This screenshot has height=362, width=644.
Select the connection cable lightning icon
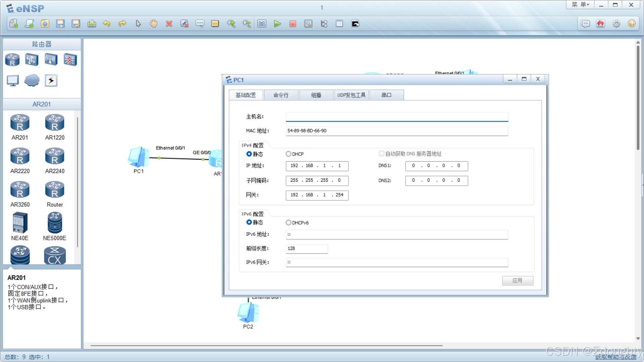pyautogui.click(x=51, y=80)
